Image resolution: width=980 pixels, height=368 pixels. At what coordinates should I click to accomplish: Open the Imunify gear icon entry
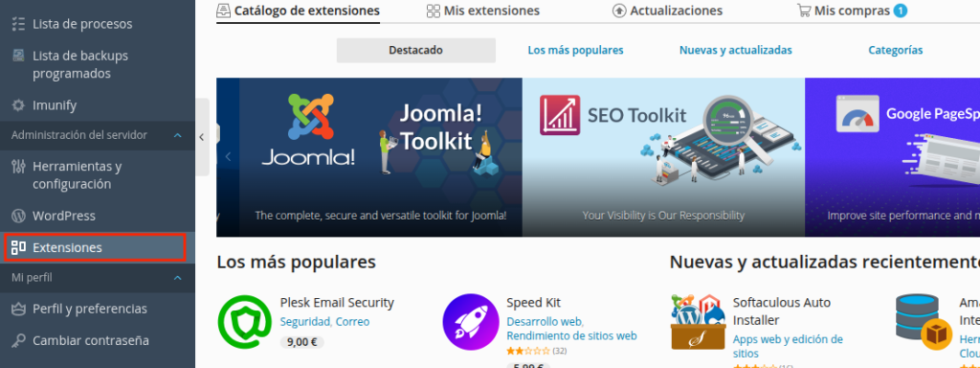point(19,105)
